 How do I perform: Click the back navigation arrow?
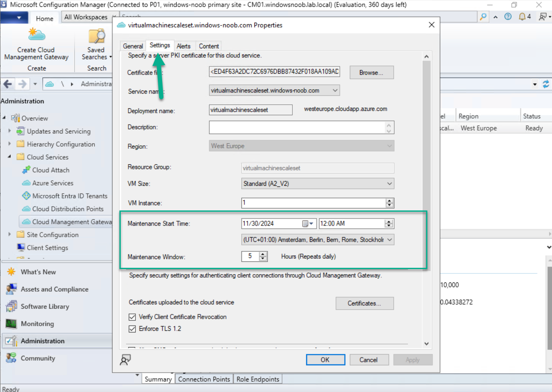tap(8, 84)
